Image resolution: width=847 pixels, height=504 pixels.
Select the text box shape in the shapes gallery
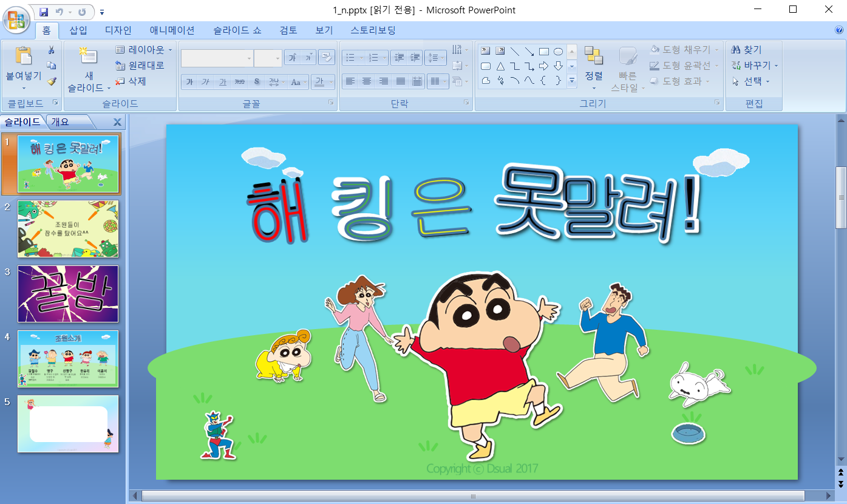click(486, 51)
